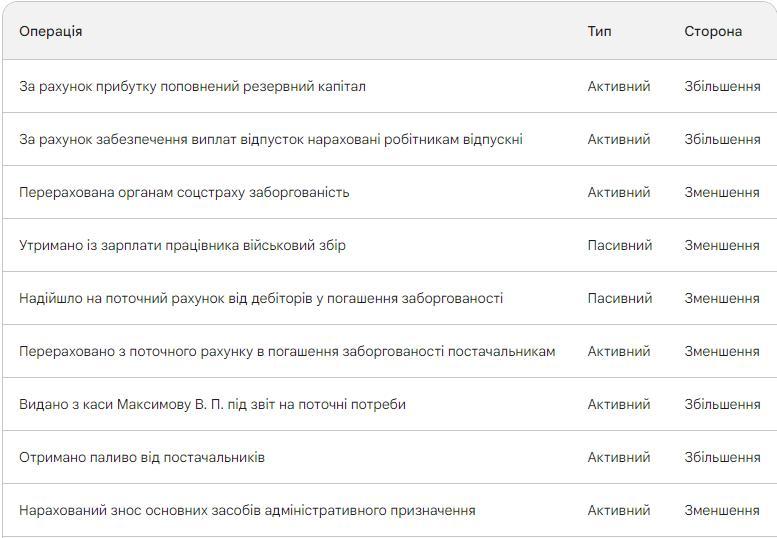The image size is (777, 538).
Task: Click Зменшення in the Нарахований знос row
Action: pos(722,510)
